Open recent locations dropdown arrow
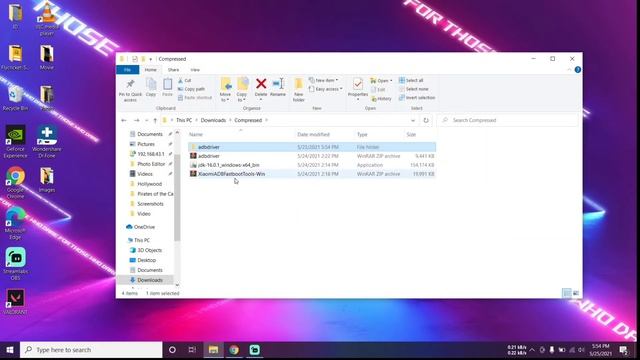This screenshot has width=640, height=360. coord(147,120)
